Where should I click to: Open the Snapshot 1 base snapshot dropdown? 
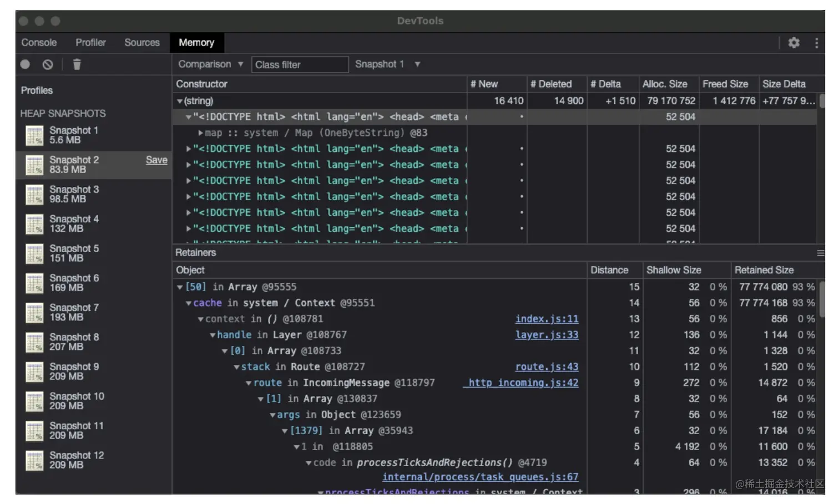point(387,64)
